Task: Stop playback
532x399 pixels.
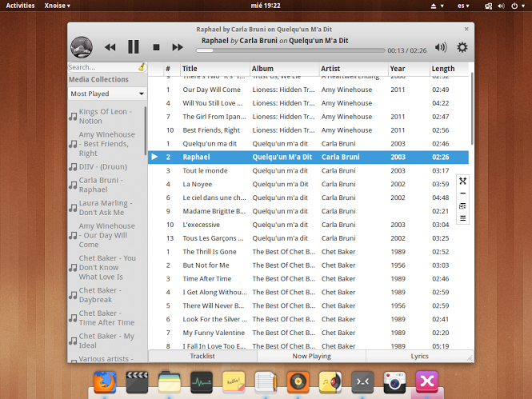Action: click(156, 47)
